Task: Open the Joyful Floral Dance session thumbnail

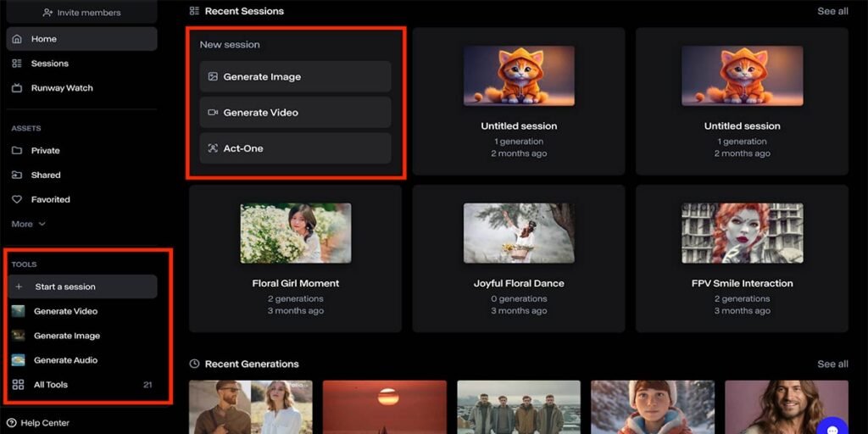Action: [519, 233]
